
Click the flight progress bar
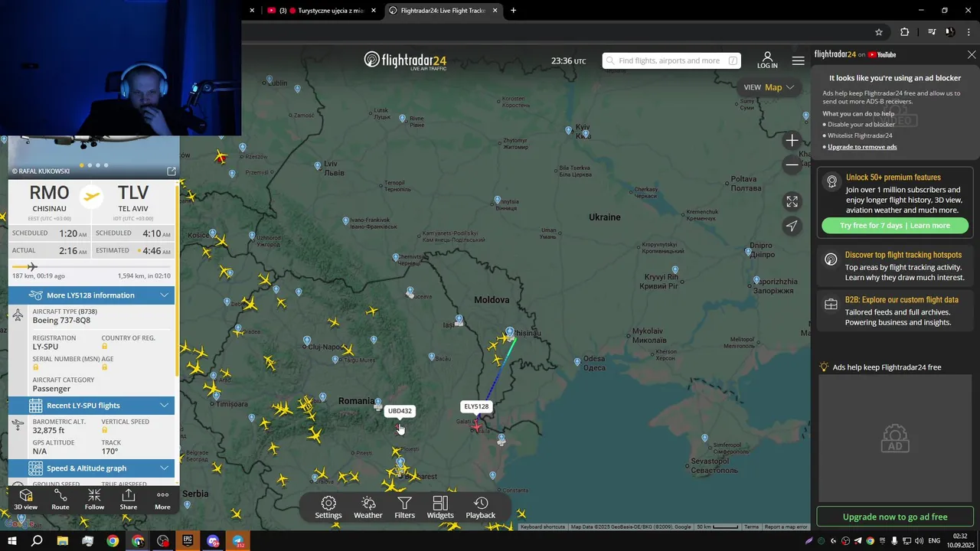pyautogui.click(x=91, y=267)
